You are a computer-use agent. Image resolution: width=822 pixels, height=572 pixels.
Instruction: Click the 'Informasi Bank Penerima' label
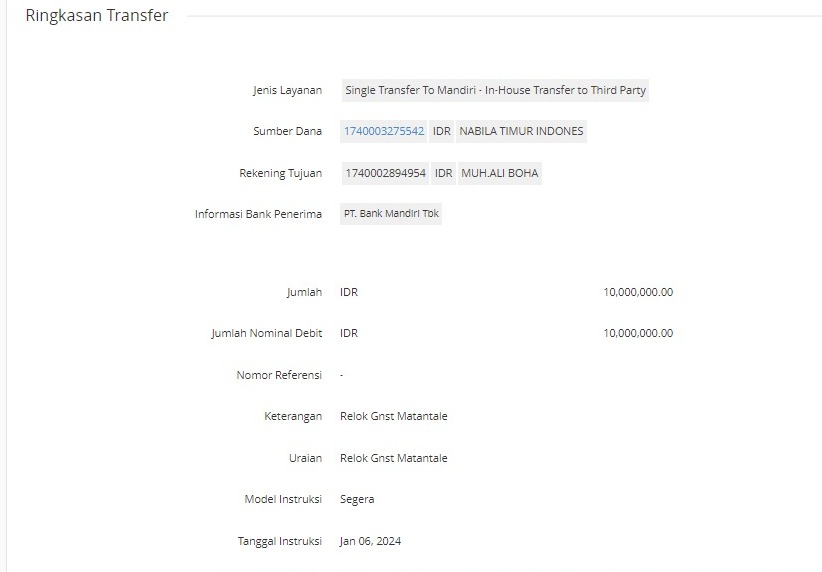click(258, 214)
